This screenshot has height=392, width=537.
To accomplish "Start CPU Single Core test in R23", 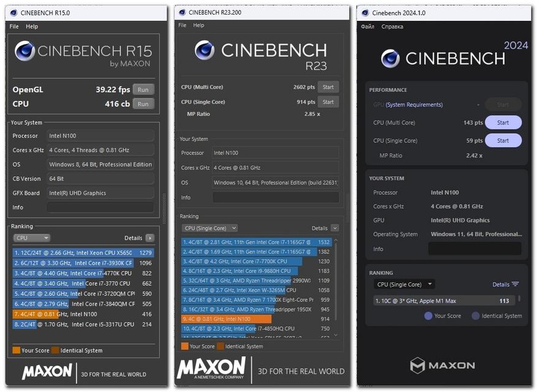I will (328, 102).
